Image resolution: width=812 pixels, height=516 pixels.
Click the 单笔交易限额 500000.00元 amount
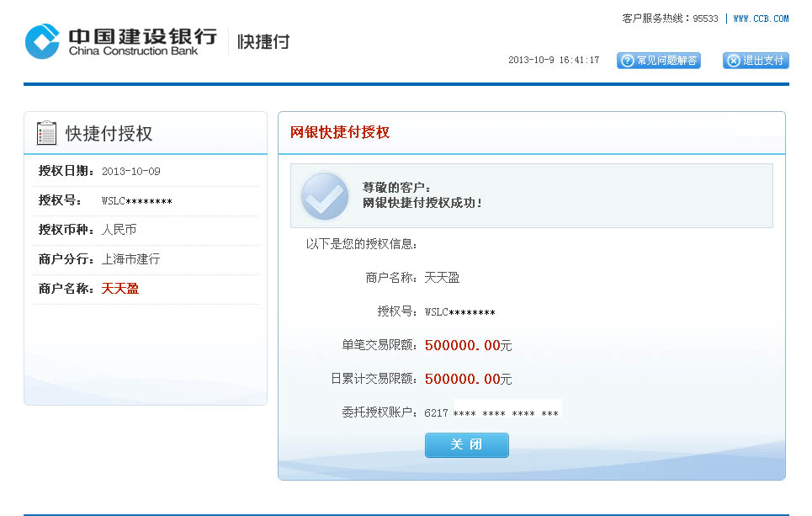click(468, 346)
